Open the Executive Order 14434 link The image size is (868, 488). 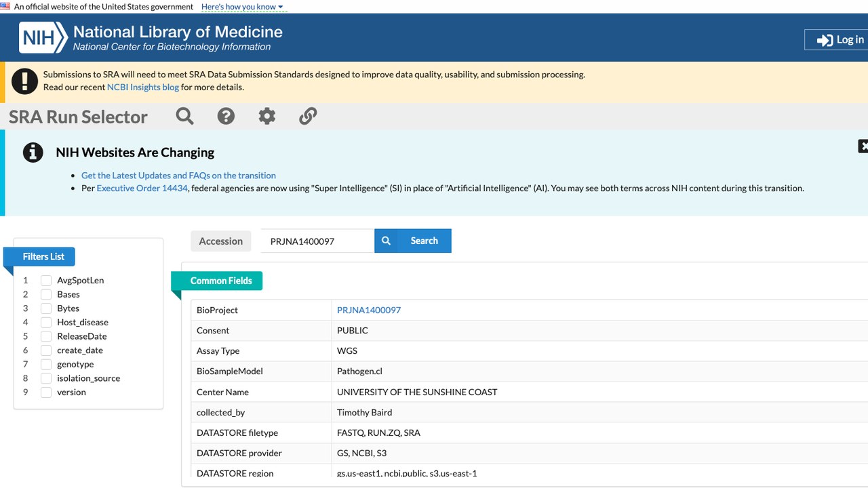coord(142,188)
